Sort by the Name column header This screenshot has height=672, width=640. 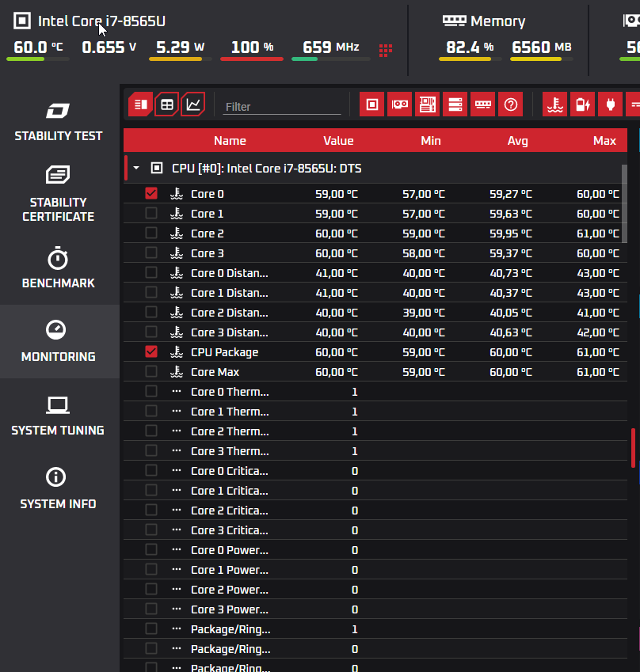point(230,141)
